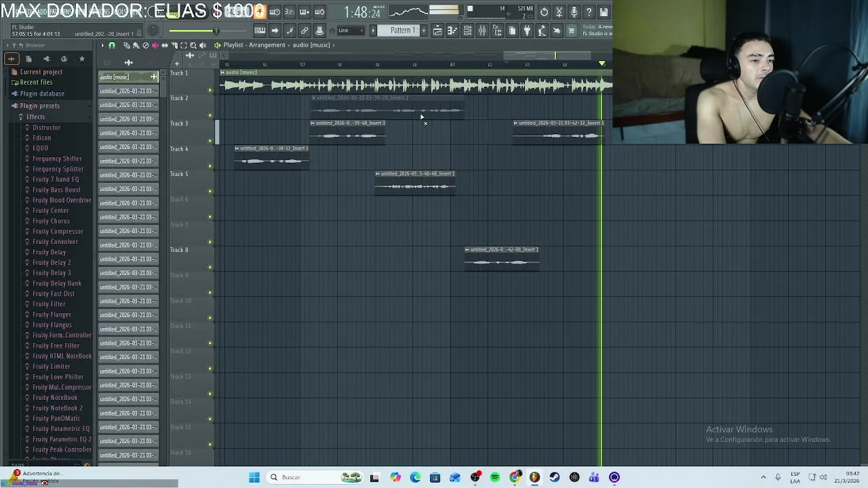Select Browser library globe tab
Viewport: 868px width, 488px height.
coord(64,59)
